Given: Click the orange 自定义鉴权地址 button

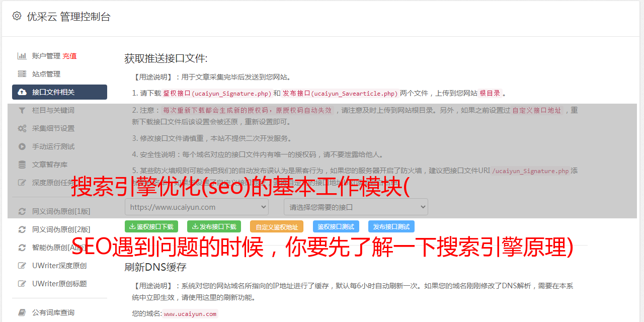Looking at the screenshot, I should coord(277,226).
